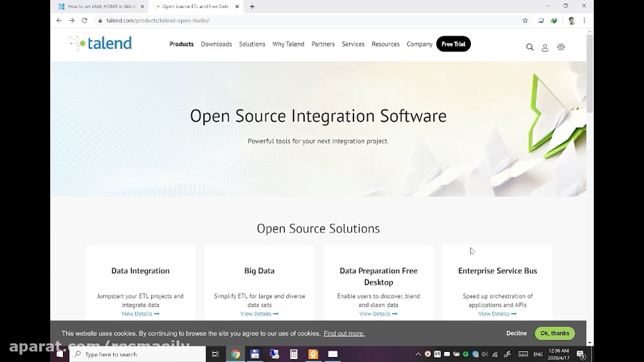Open the Products menu
644x362 pixels.
coord(181,44)
